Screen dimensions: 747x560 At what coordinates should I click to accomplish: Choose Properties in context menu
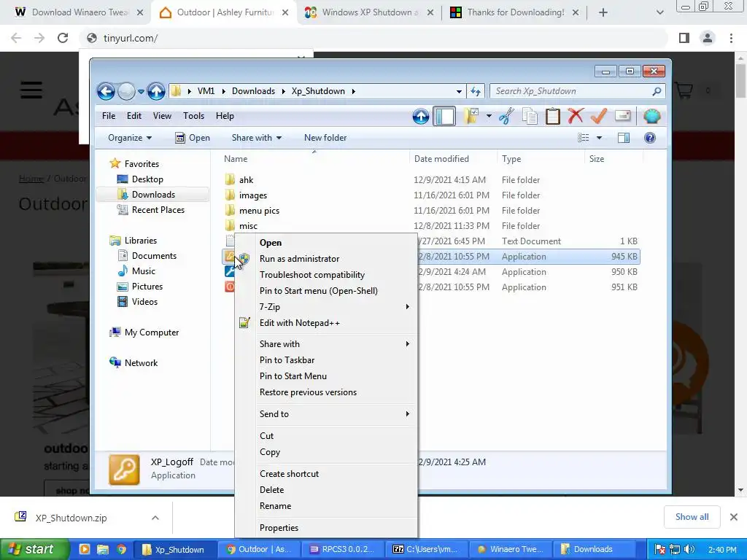tap(326, 528)
